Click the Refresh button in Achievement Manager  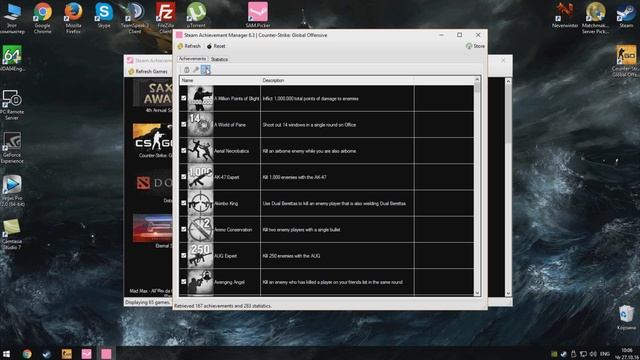click(189, 46)
